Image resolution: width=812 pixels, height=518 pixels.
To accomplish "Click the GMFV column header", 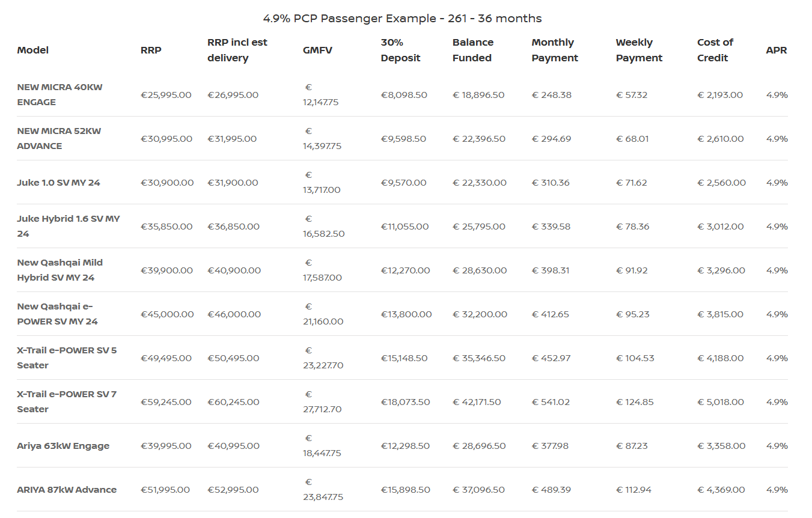I will tap(317, 50).
